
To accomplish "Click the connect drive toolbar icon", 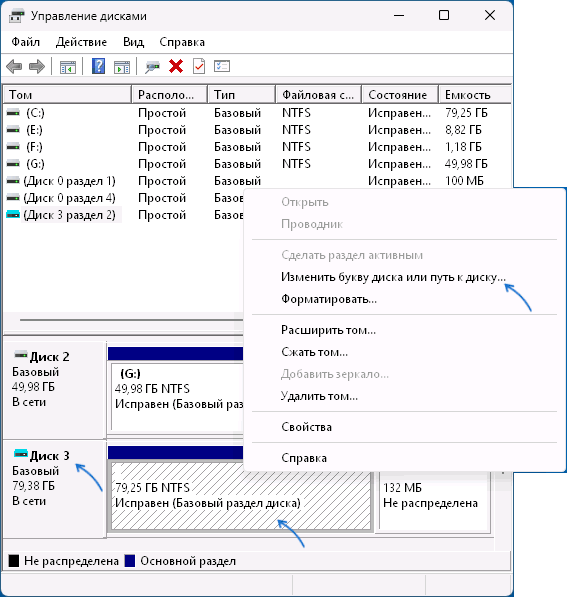I will 152,67.
